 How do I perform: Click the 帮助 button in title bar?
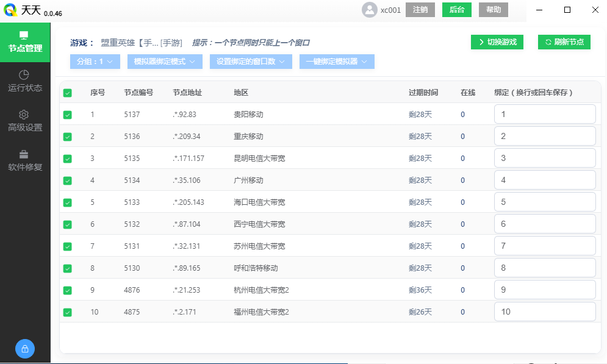[x=494, y=10]
